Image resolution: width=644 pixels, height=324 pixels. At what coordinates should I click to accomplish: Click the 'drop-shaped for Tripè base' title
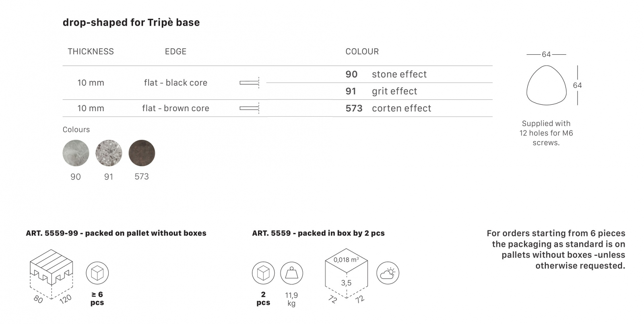click(x=131, y=23)
